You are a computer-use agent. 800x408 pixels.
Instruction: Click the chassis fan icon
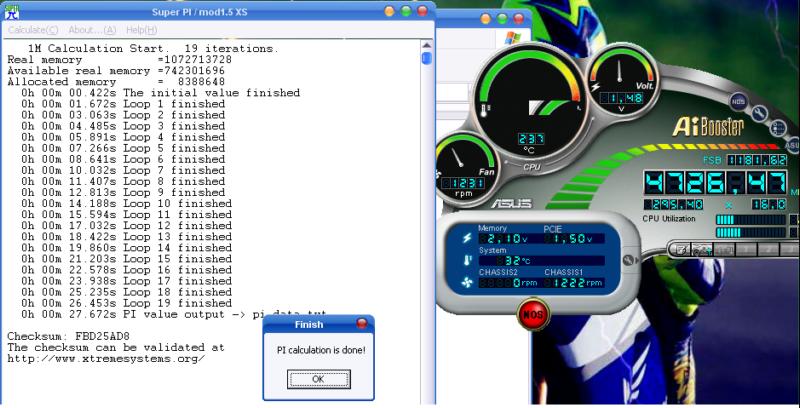tap(467, 282)
